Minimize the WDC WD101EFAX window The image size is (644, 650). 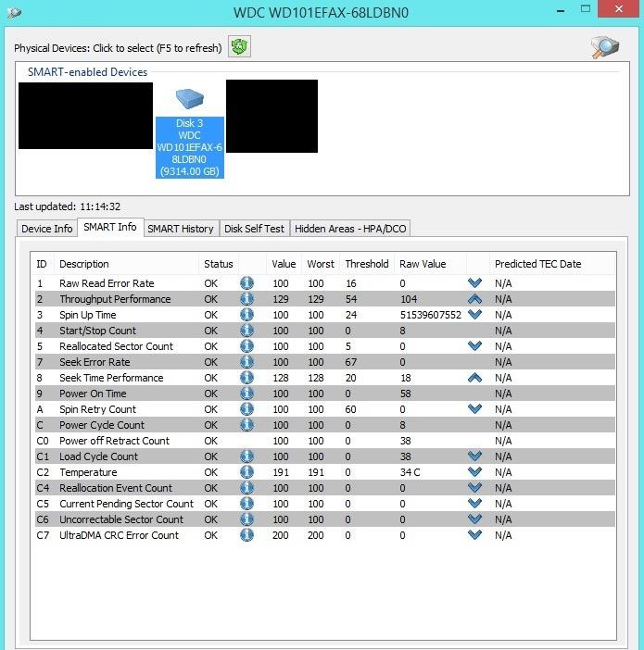point(561,10)
